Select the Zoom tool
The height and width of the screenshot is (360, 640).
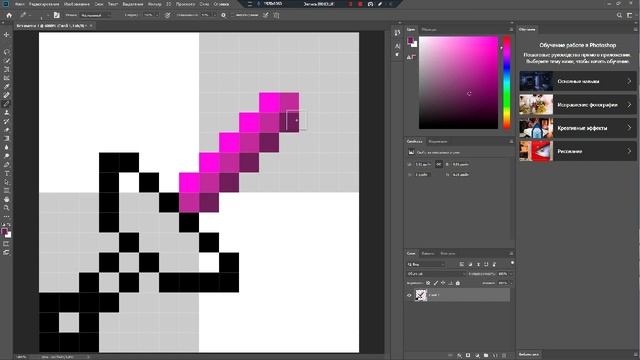[x=7, y=208]
